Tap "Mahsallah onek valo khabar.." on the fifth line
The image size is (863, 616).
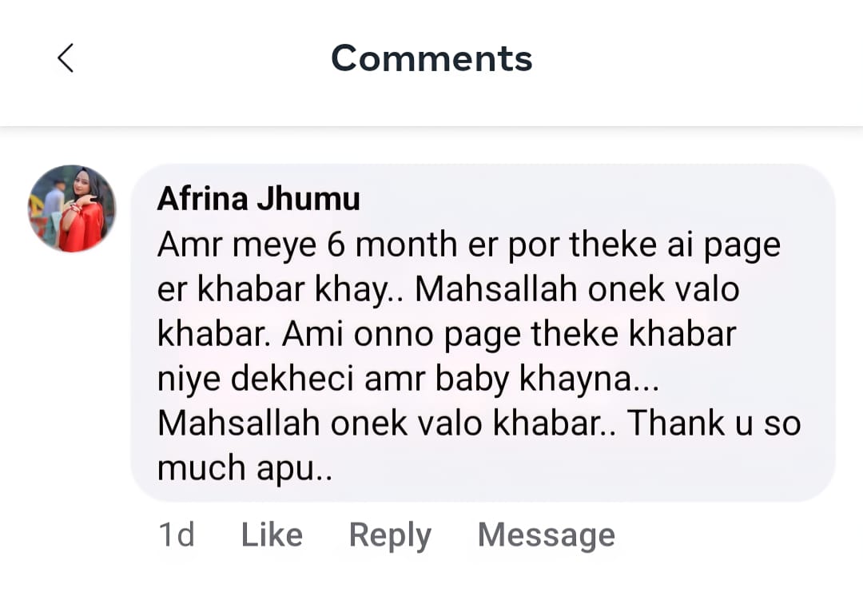click(387, 423)
